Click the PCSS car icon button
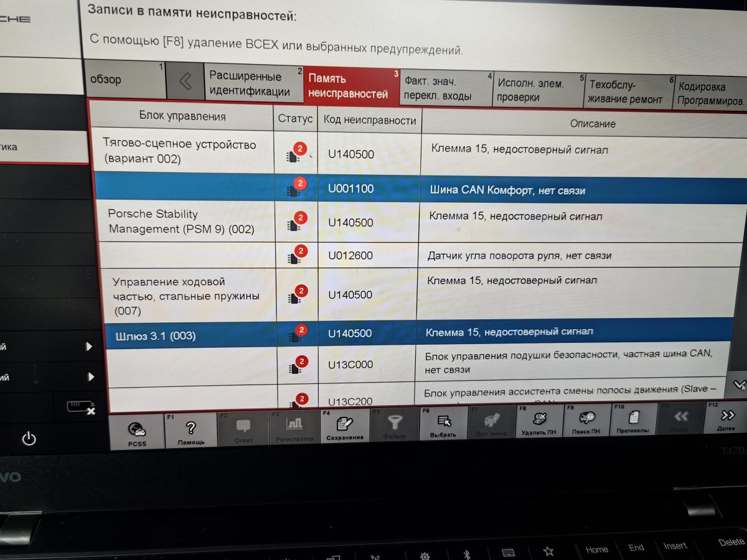The width and height of the screenshot is (747, 560). (x=137, y=429)
